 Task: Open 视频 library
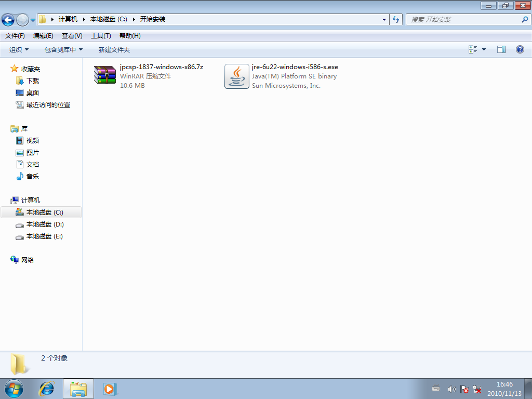(33, 140)
